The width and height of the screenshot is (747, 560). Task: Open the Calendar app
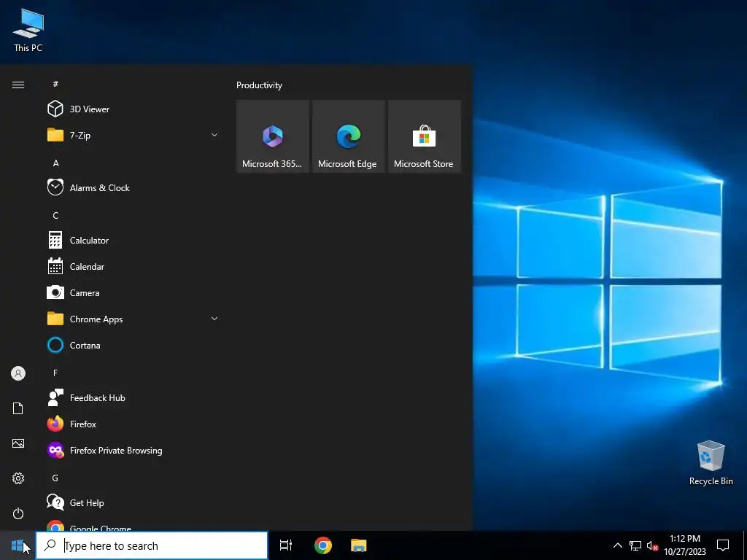[x=133, y=267]
